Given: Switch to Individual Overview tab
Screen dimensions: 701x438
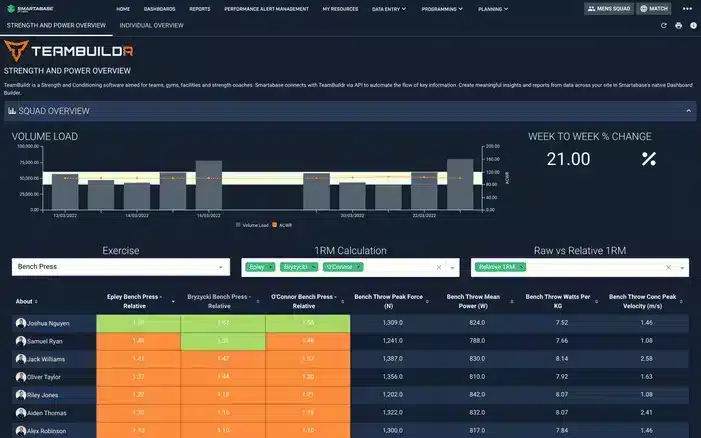Looking at the screenshot, I should tap(152, 25).
